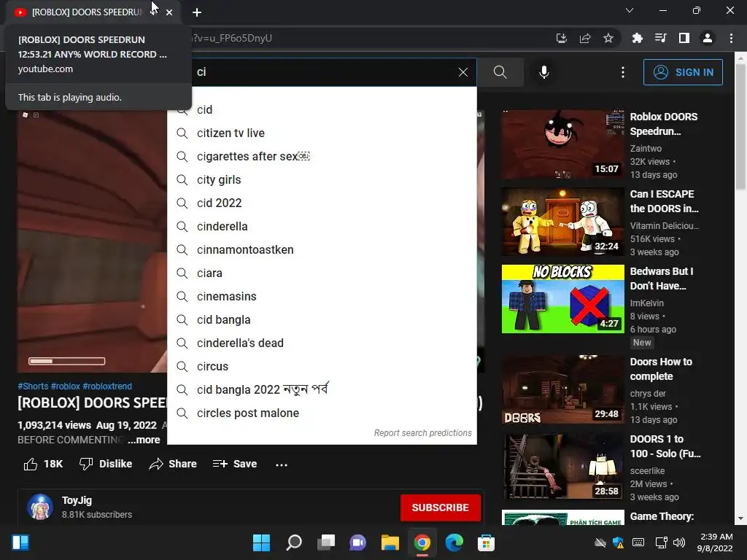Open more actions ellipsis below the video
Screen dimensions: 747x560
coord(282,464)
